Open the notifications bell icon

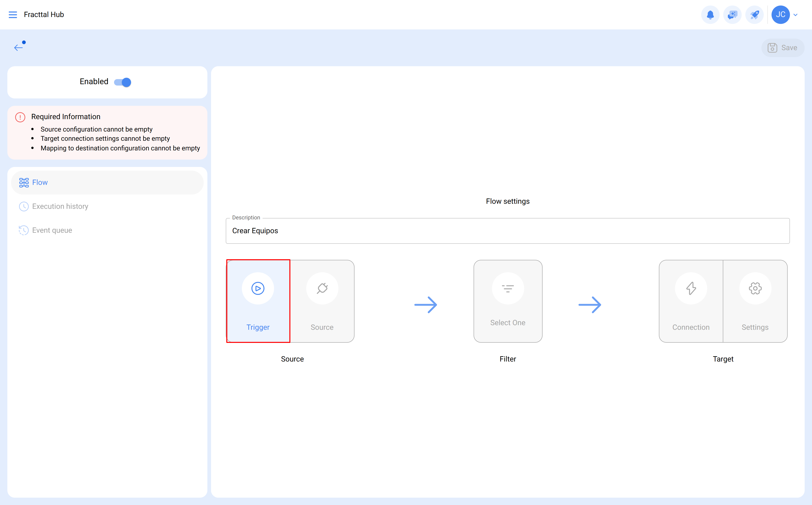(710, 14)
